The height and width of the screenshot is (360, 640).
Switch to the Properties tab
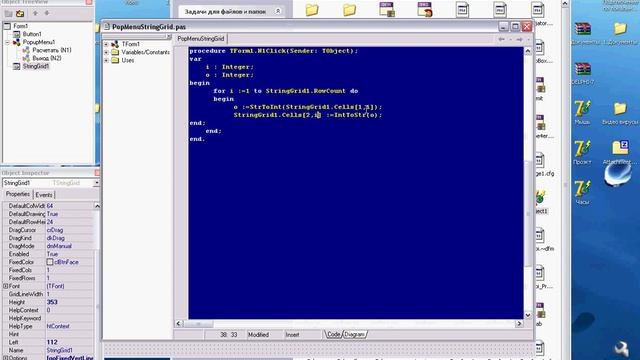pyautogui.click(x=18, y=194)
